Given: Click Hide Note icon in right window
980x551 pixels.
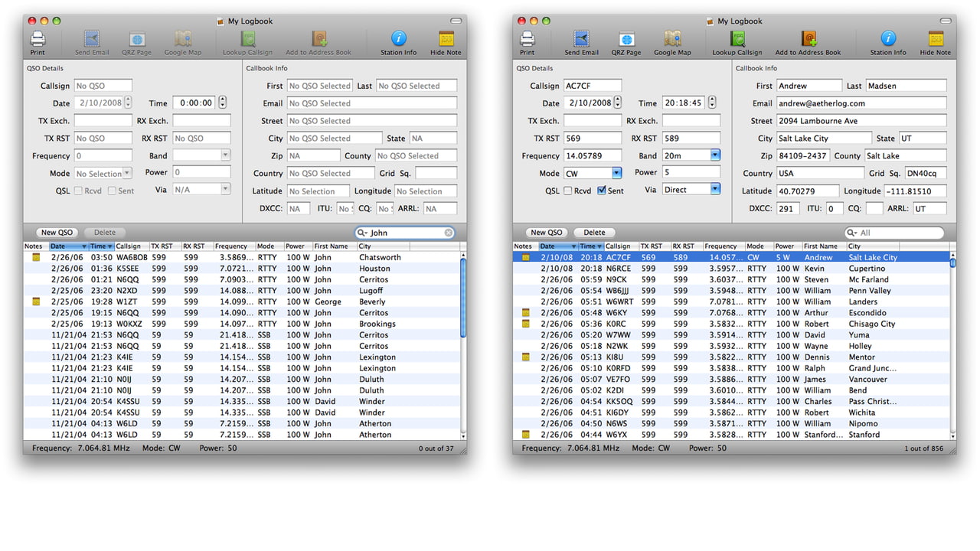Looking at the screenshot, I should [936, 38].
